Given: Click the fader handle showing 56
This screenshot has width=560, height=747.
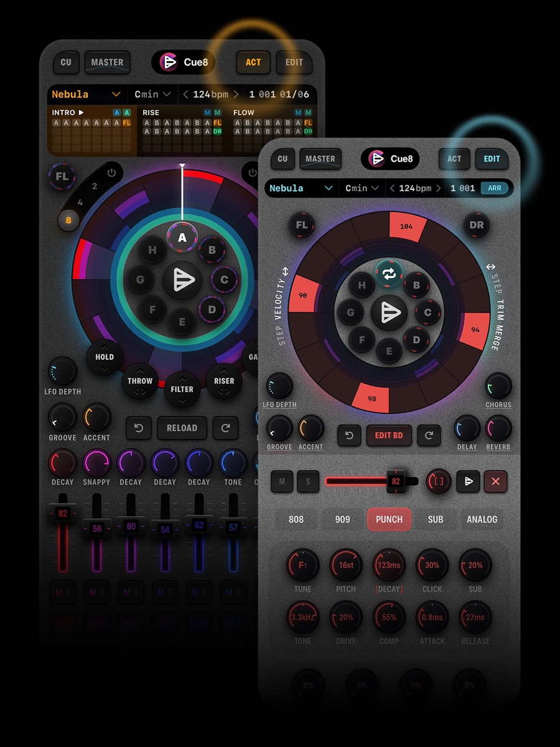Looking at the screenshot, I should (x=96, y=528).
